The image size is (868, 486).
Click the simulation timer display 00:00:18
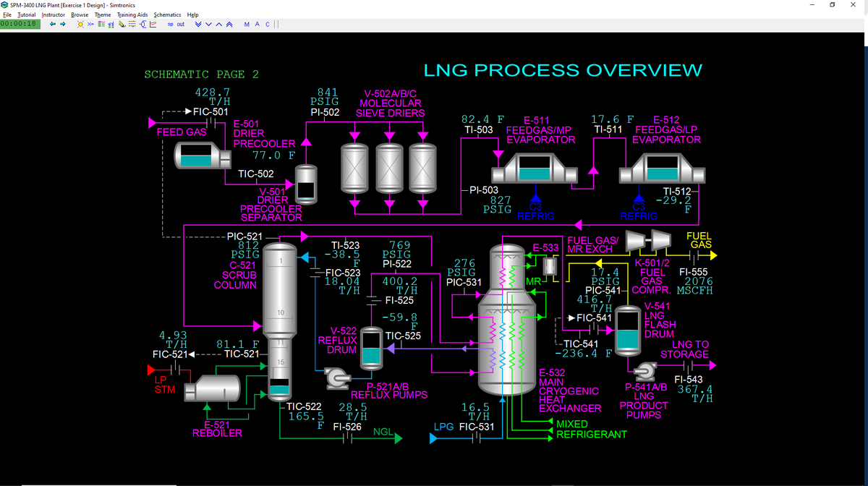[20, 24]
